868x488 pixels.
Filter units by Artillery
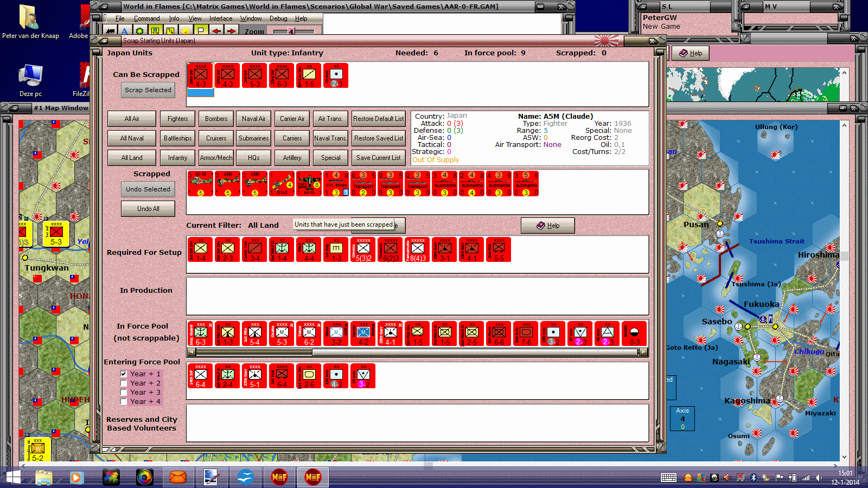[292, 158]
